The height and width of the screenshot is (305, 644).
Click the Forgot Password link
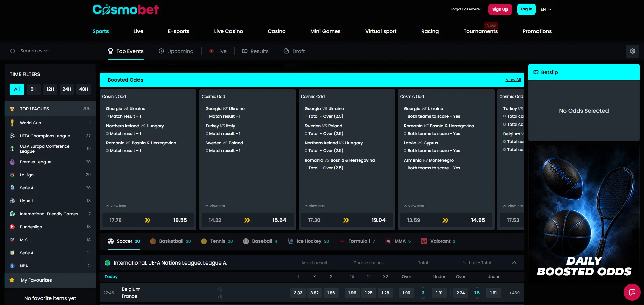coord(465,9)
